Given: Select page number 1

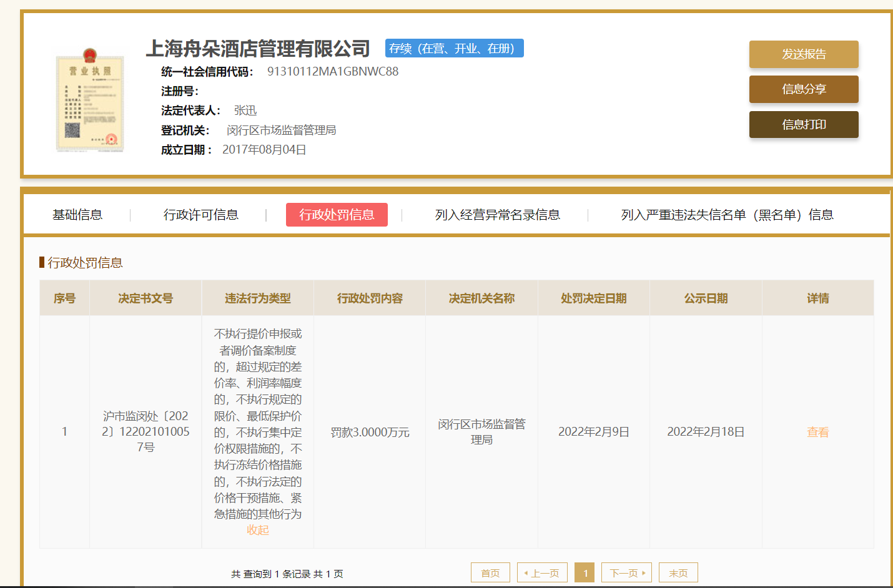Looking at the screenshot, I should pyautogui.click(x=585, y=573).
